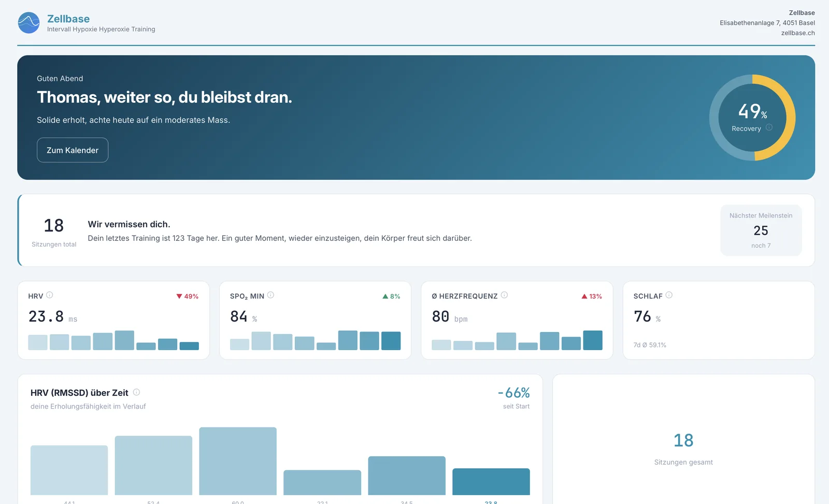Click the "Sitzungen total" label
The width and height of the screenshot is (829, 504).
pos(54,244)
